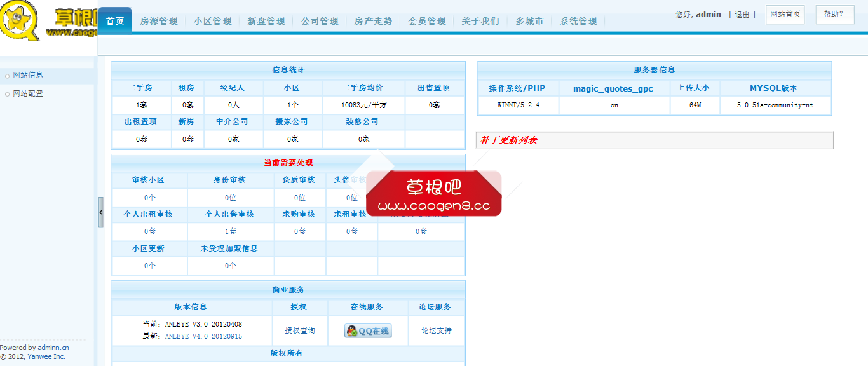This screenshot has height=366, width=868.
Task: Click the pending 个人出售审核 count of 1套
Action: pos(231,231)
